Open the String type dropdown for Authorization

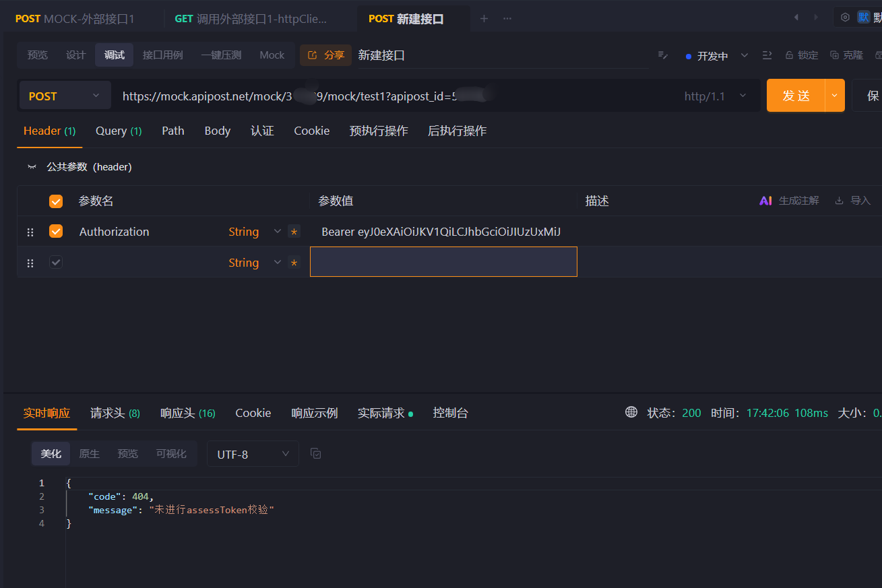255,232
